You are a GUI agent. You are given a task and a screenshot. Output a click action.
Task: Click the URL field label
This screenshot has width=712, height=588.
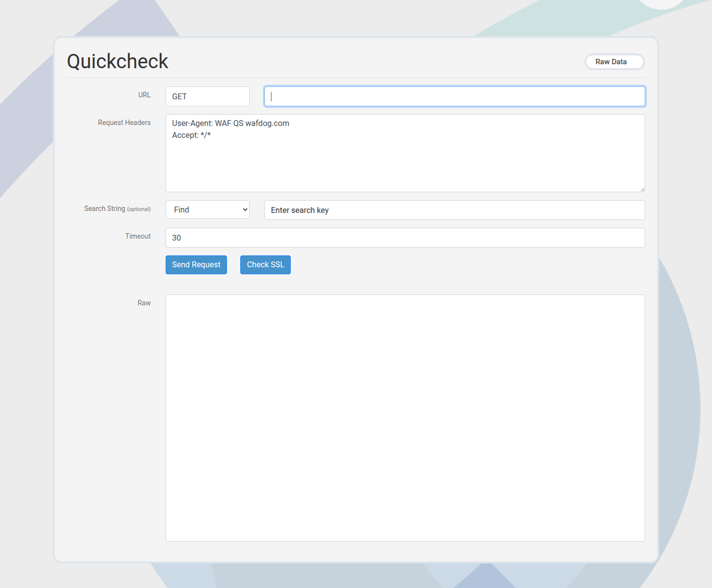[144, 94]
